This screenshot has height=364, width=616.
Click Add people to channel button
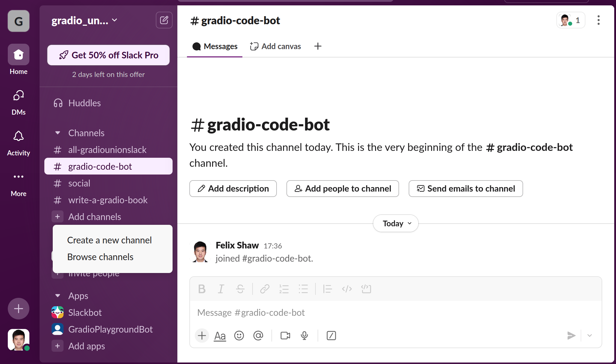(x=342, y=189)
